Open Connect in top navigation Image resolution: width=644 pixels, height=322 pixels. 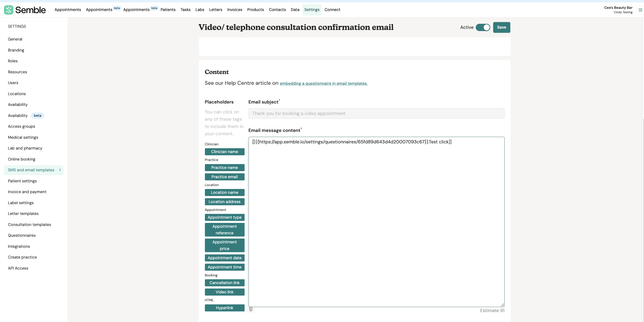point(332,10)
